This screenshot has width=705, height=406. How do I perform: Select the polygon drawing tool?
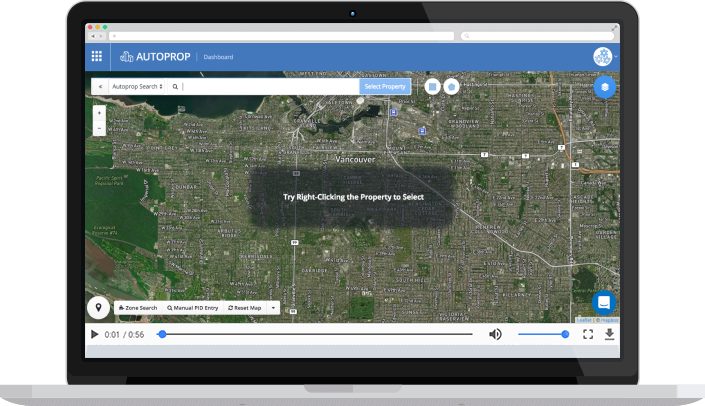[451, 87]
